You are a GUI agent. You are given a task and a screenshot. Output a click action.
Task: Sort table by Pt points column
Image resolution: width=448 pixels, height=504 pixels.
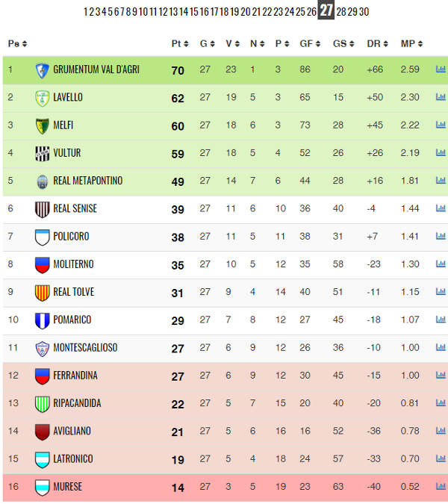pyautogui.click(x=180, y=43)
